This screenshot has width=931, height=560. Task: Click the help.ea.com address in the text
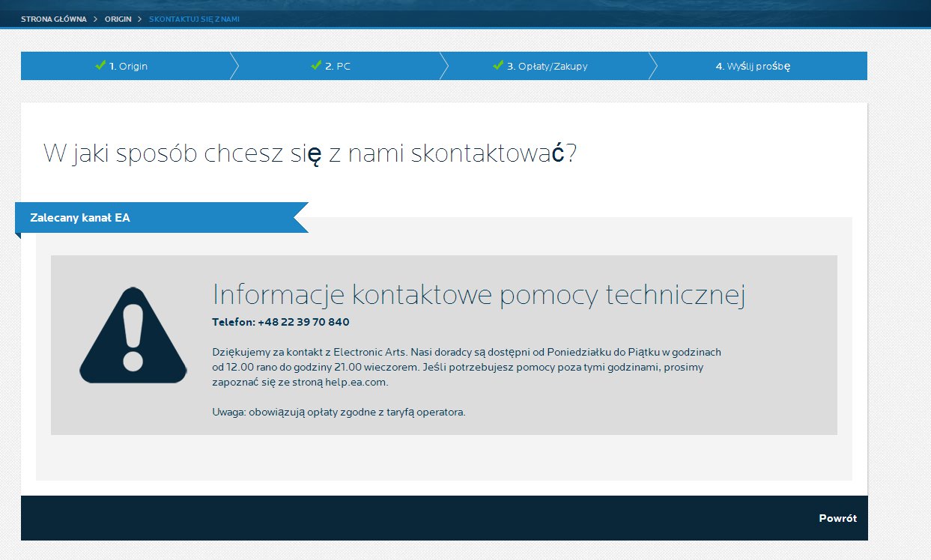pos(356,382)
